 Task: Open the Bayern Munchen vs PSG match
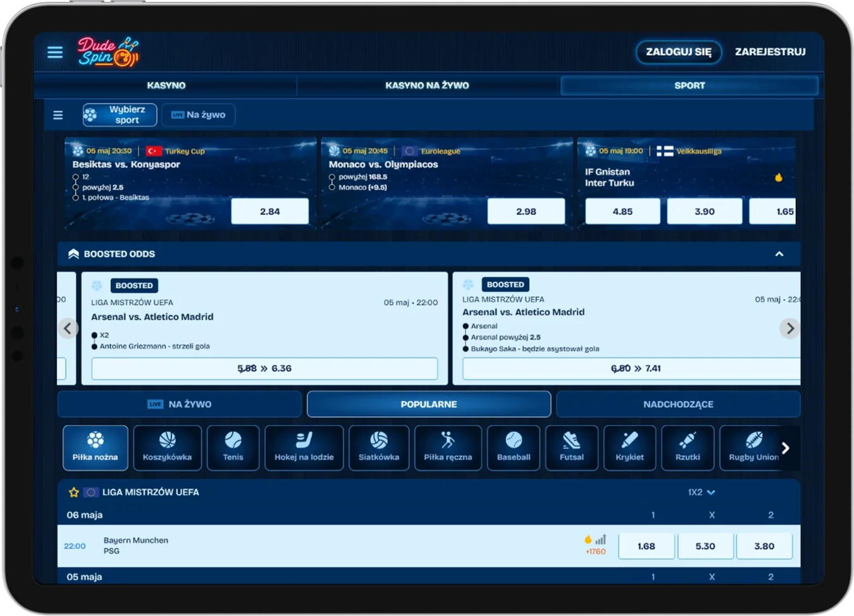[136, 546]
